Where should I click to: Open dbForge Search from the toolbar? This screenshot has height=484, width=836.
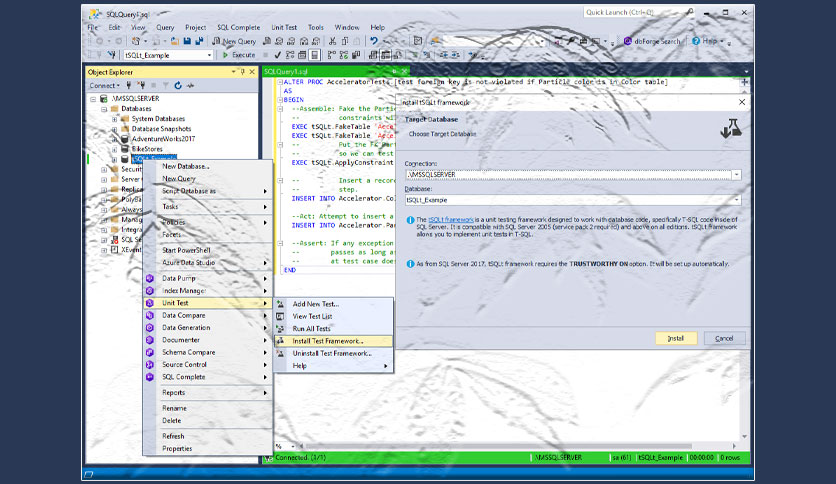click(x=652, y=41)
